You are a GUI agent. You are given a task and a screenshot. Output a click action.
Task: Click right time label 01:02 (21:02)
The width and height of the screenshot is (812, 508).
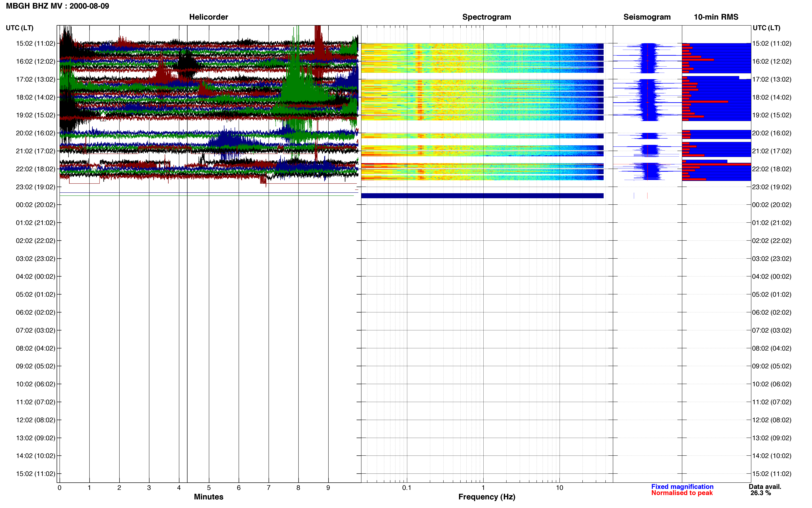pyautogui.click(x=772, y=223)
